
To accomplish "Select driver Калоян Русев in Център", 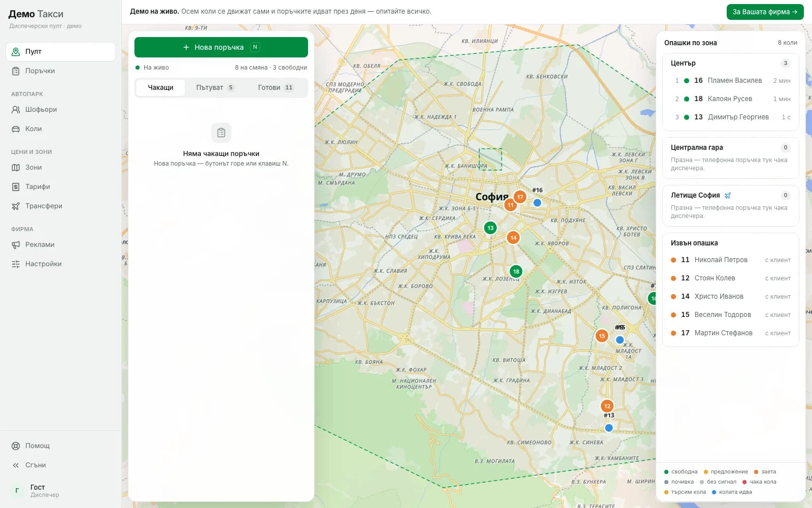I will pos(731,99).
